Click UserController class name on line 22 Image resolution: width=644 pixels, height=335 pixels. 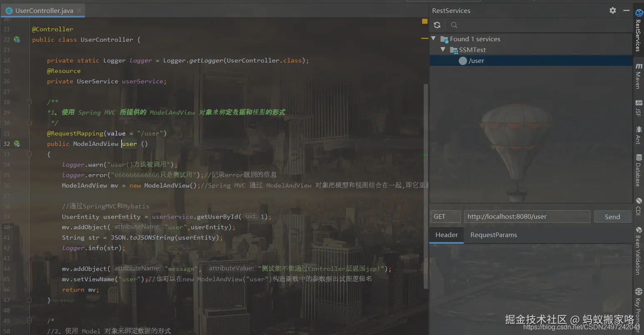[x=107, y=40]
